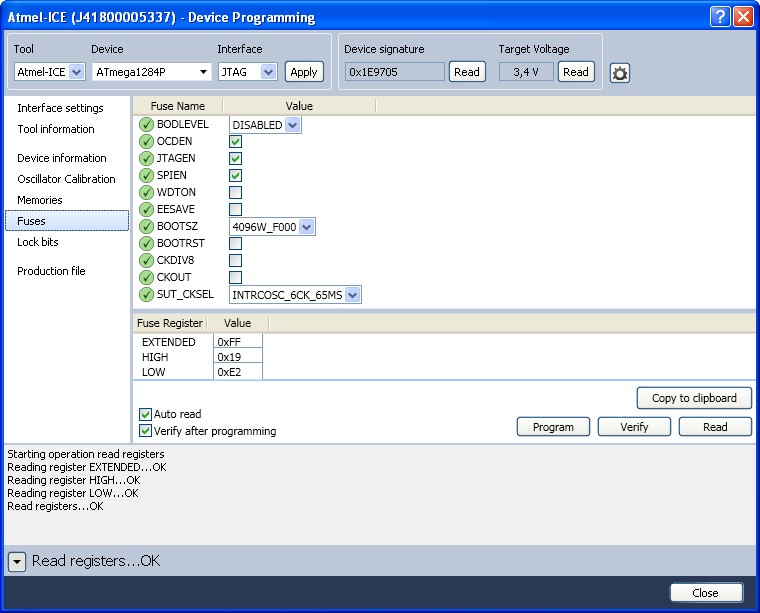Enable the EESAVE fuse checkbox
This screenshot has height=613, width=760.
[236, 209]
